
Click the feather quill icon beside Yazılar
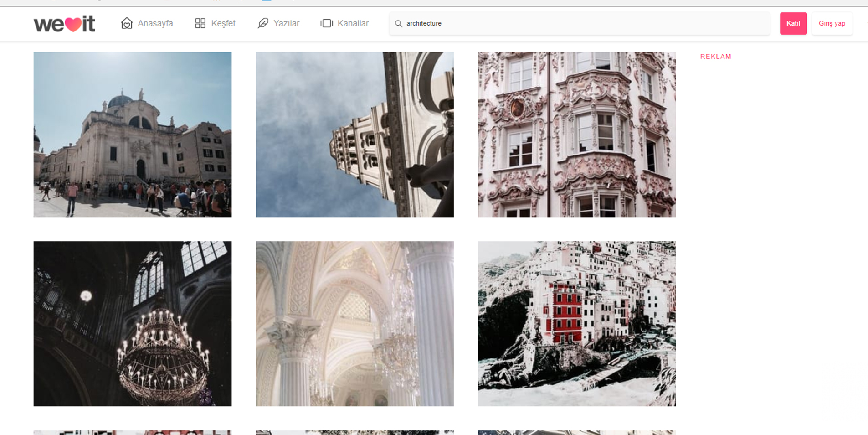[263, 23]
